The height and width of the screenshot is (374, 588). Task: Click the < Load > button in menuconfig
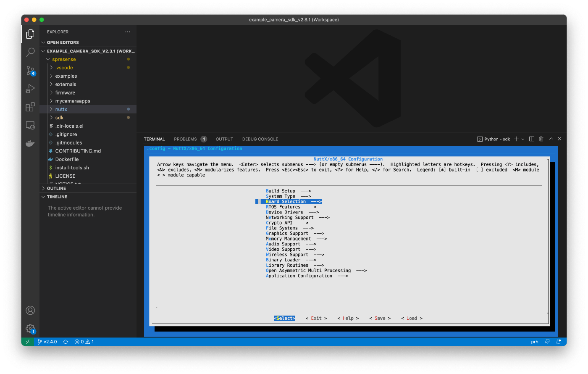[x=412, y=318]
